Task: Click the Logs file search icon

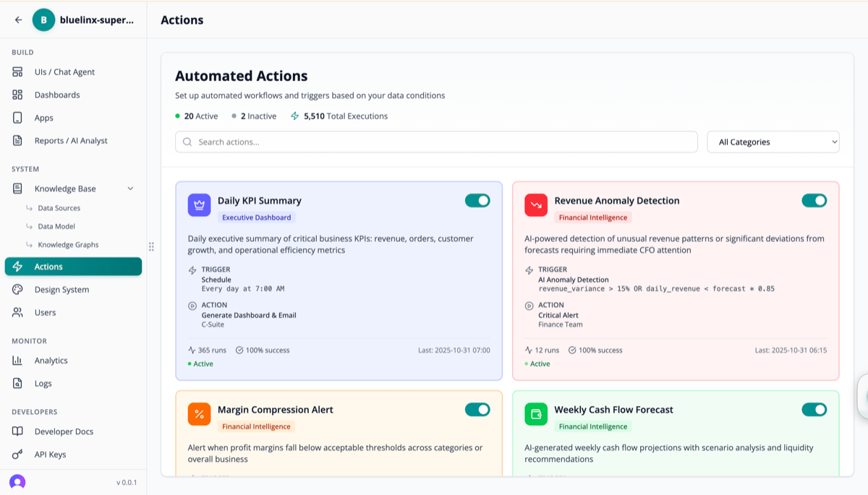Action: coord(17,384)
